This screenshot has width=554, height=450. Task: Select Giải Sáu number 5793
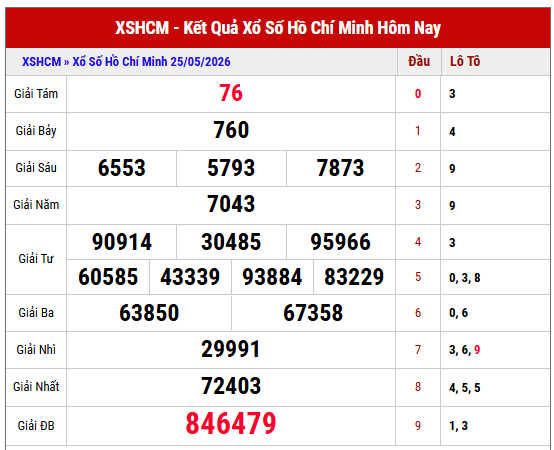[231, 167]
